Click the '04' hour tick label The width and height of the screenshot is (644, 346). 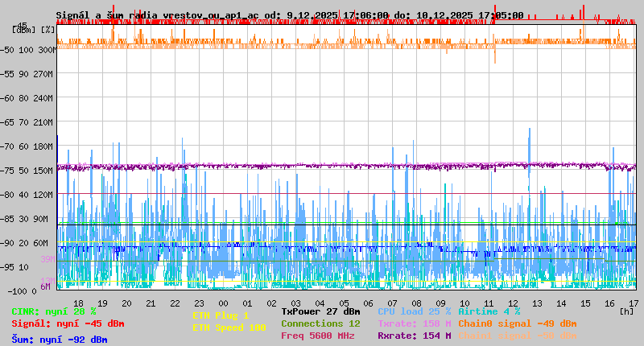320,303
